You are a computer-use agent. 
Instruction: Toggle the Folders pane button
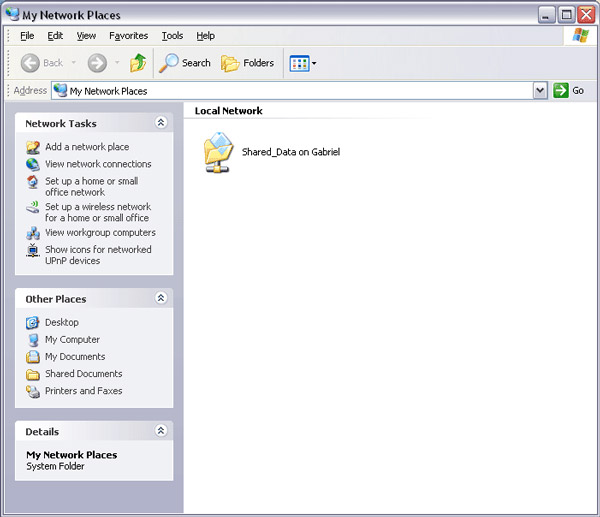pos(248,63)
